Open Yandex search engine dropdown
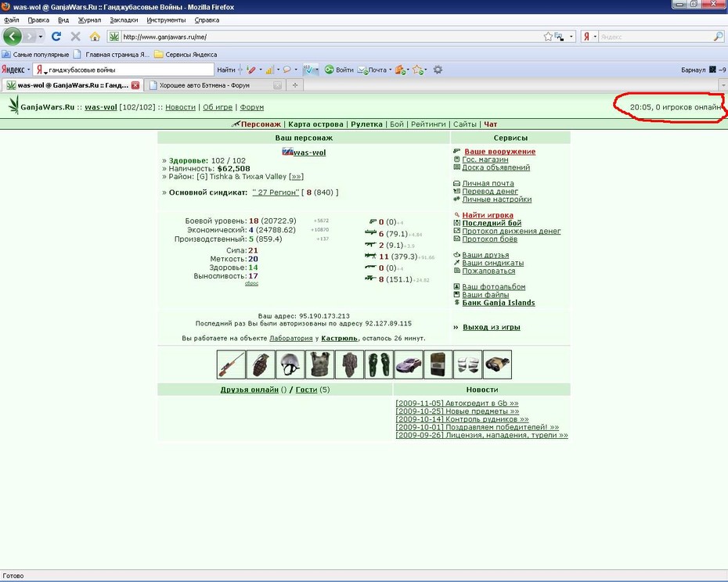Image resolution: width=728 pixels, height=582 pixels. pyautogui.click(x=589, y=37)
